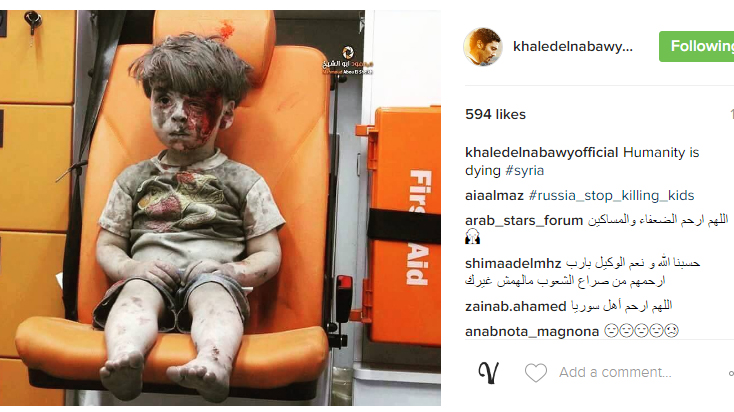Click the photographer watermark logo on photo
Screen dimensions: 734x412
tap(348, 52)
